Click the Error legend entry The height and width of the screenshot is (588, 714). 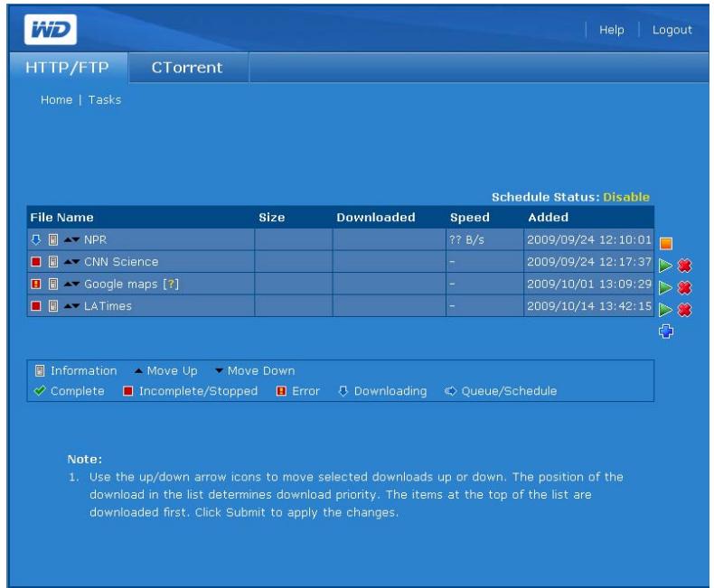point(298,391)
